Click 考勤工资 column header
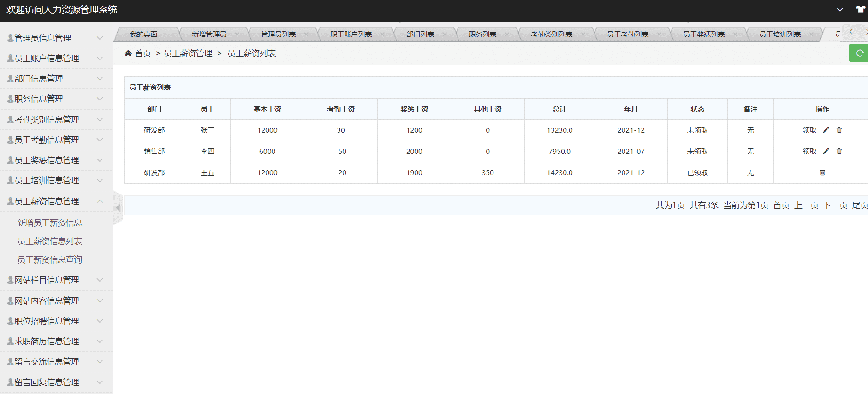 (x=341, y=109)
